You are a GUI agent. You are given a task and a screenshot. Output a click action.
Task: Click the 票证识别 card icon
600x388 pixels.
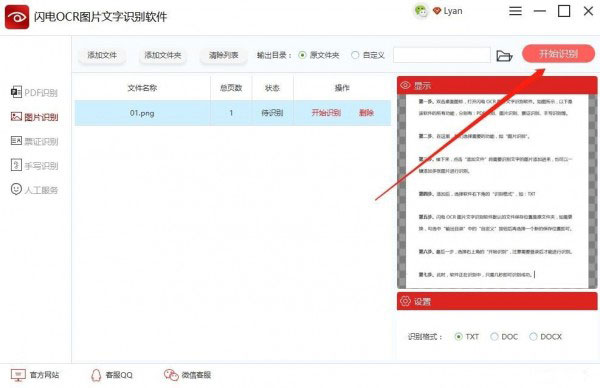(x=16, y=141)
